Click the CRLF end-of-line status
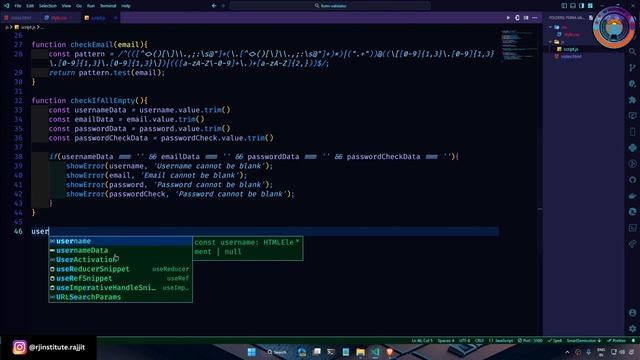This screenshot has width=640, height=360. coord(479,340)
